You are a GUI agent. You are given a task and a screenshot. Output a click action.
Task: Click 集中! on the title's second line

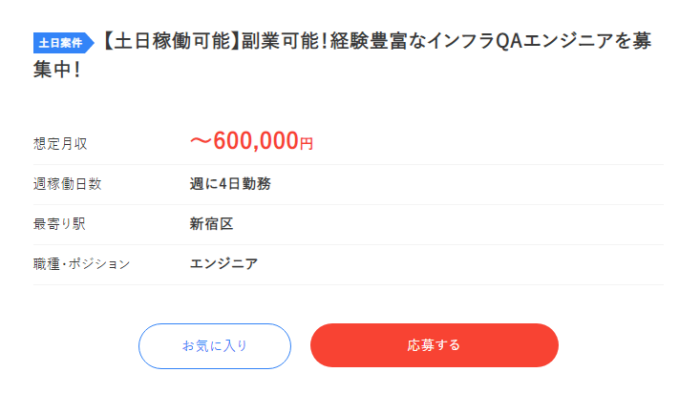click(57, 70)
